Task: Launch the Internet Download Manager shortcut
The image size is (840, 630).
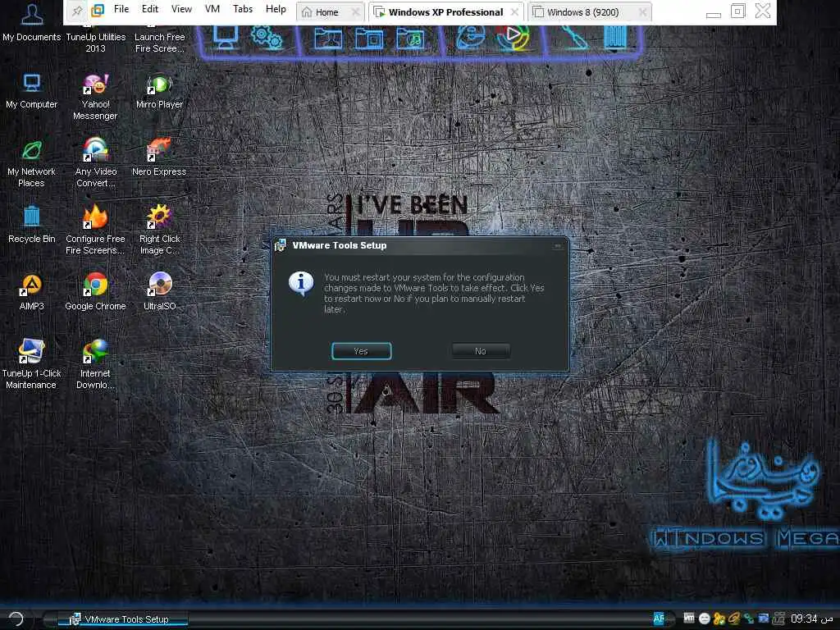Action: pos(95,364)
